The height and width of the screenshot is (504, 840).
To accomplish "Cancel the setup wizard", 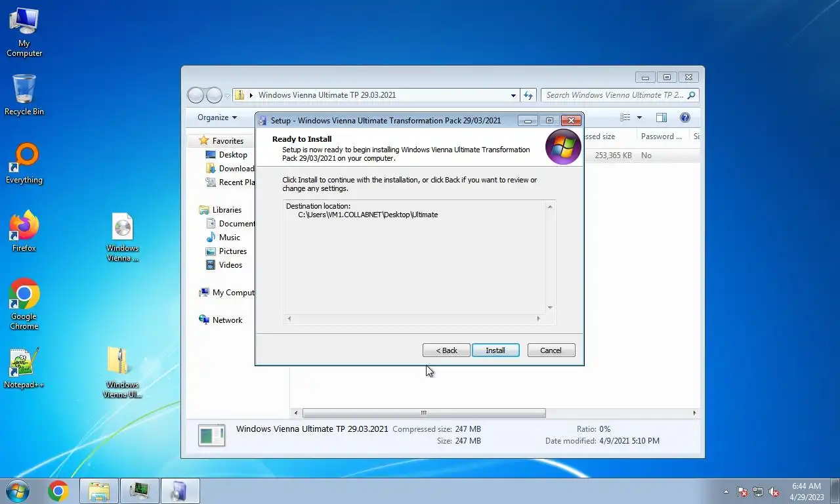I will 551,350.
